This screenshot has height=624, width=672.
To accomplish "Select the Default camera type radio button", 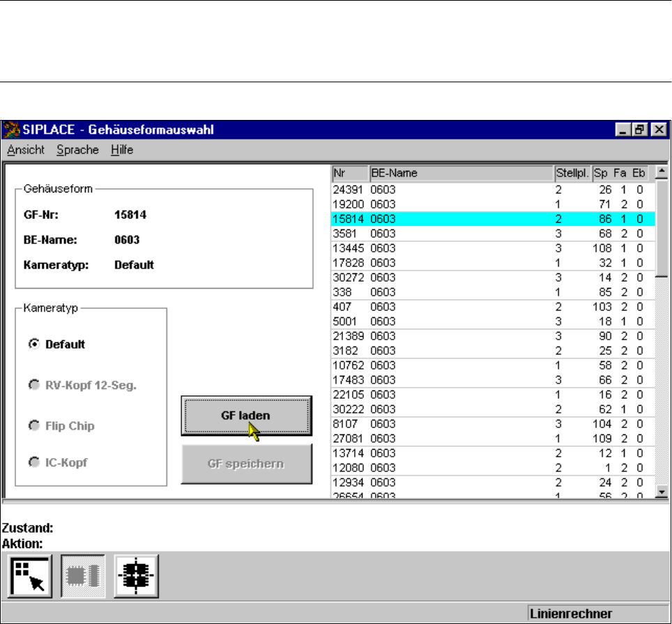I will click(32, 344).
